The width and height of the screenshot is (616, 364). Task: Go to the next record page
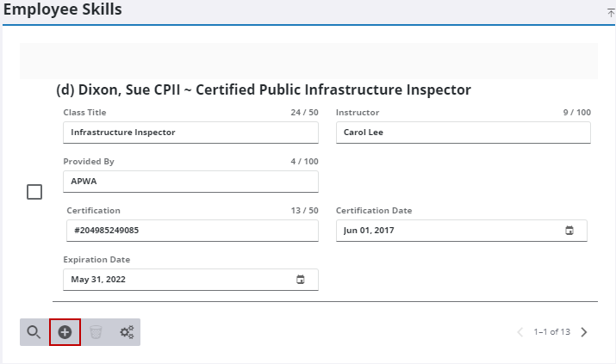[x=584, y=332]
